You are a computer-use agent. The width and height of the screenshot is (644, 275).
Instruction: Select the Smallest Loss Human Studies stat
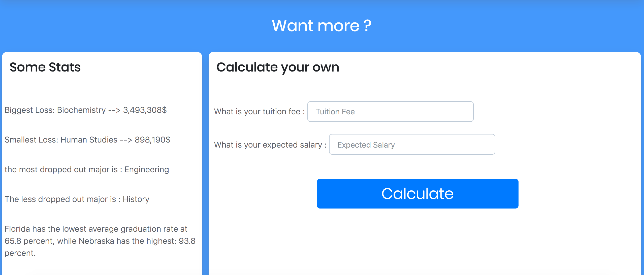(88, 140)
